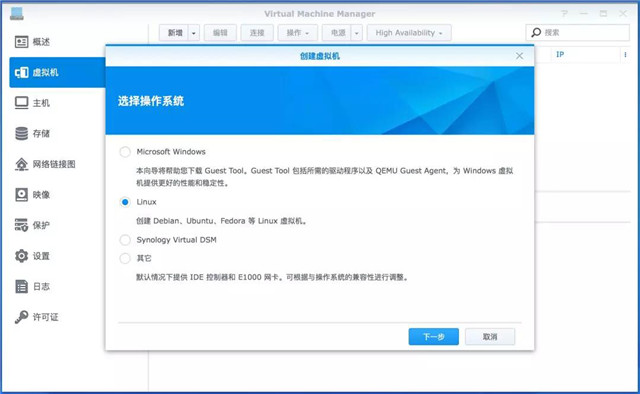640x394 pixels.
Task: Open the column options menu beside IP
Action: [625, 55]
